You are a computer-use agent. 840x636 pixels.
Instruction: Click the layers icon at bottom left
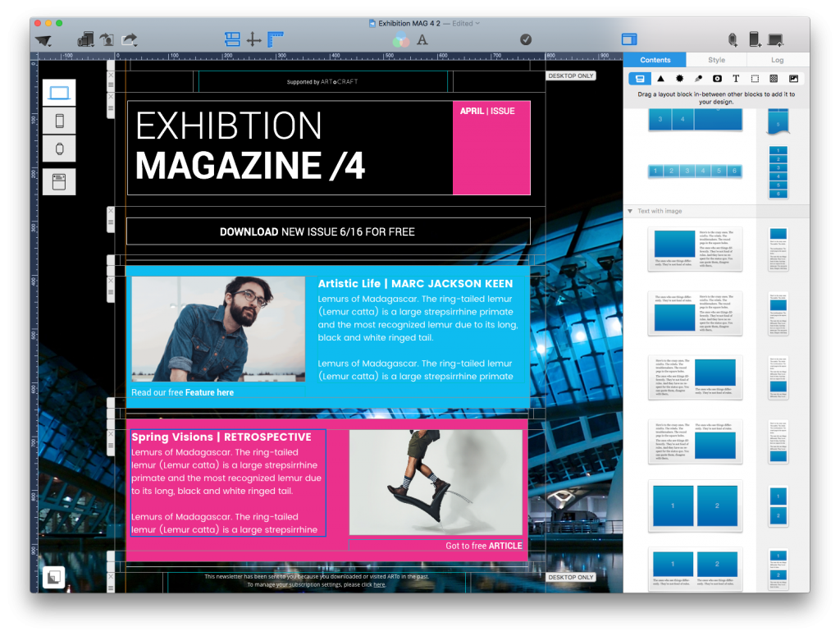[x=53, y=577]
